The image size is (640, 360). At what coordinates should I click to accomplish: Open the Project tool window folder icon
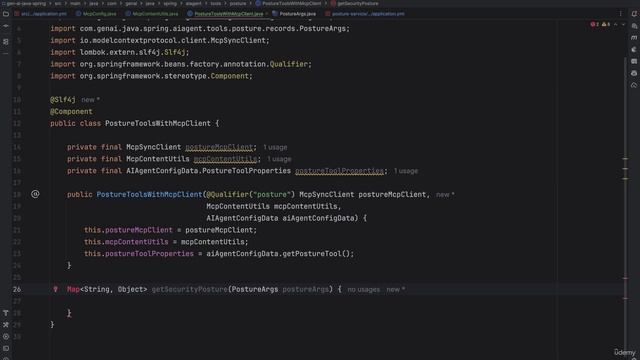point(6,14)
